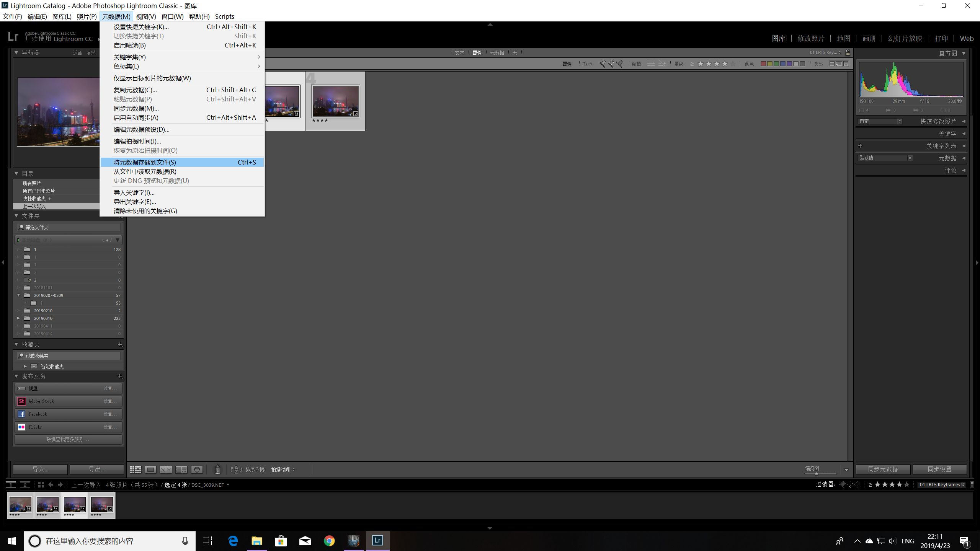Click the 同步设置 sync settings button

[x=939, y=469]
